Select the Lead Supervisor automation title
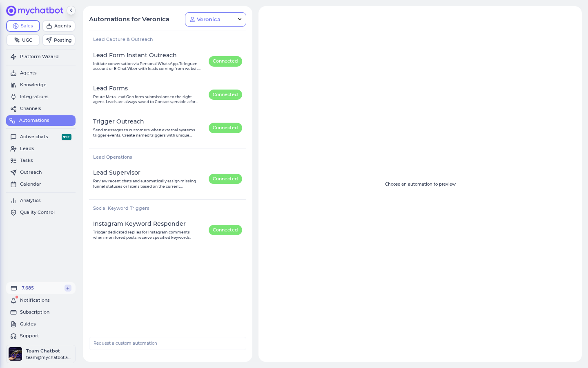 pyautogui.click(x=117, y=173)
